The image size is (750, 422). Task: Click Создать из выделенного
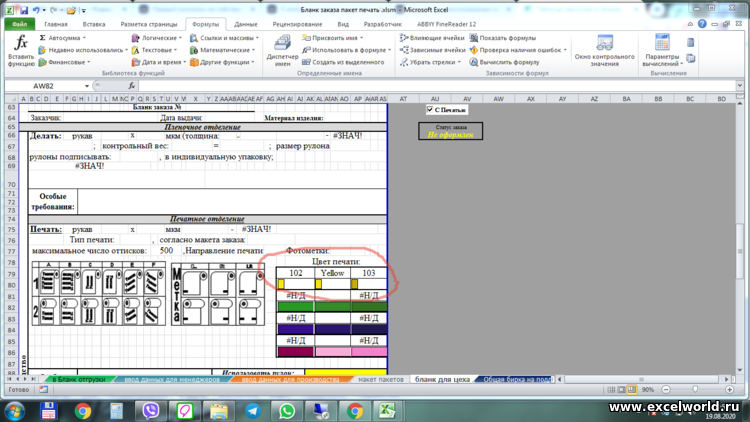[343, 62]
